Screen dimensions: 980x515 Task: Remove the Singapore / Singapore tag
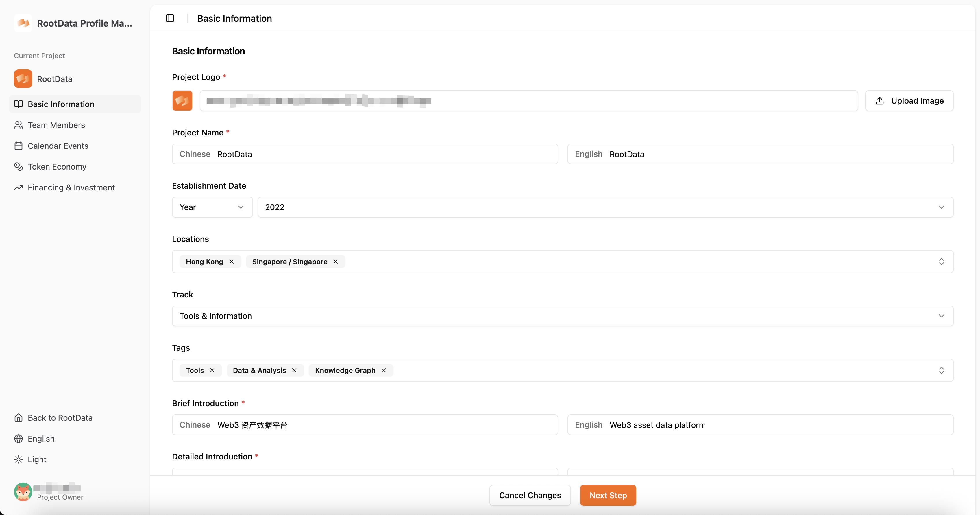coord(336,262)
